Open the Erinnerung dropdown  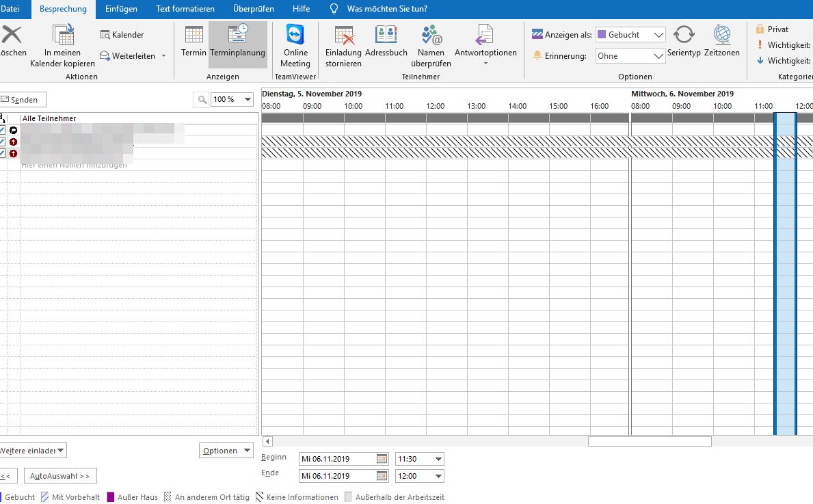[658, 56]
